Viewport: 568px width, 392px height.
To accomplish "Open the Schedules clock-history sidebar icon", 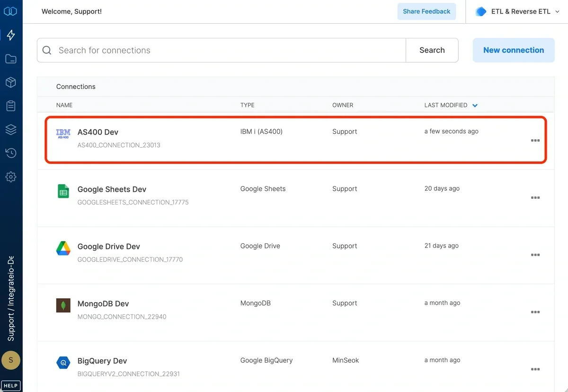I will [11, 153].
